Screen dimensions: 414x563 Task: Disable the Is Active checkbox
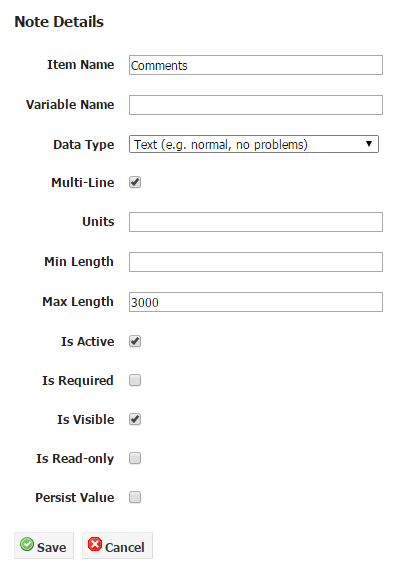pyautogui.click(x=135, y=341)
